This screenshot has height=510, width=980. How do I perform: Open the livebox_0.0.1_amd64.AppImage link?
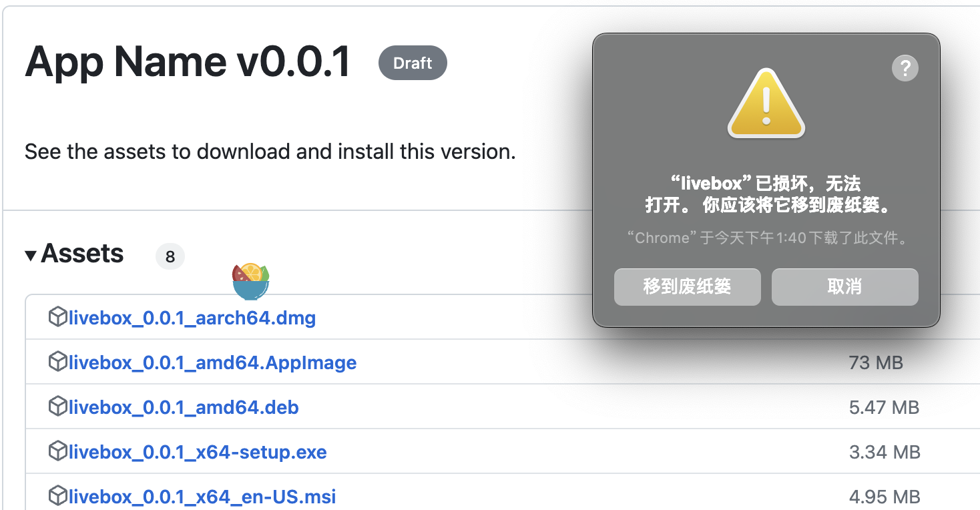(x=212, y=361)
